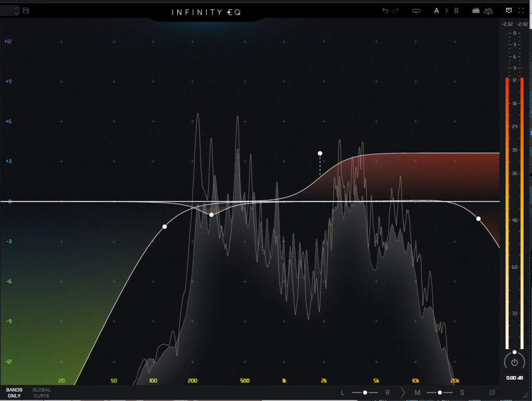Viewport: 532px width, 401px height.
Task: Select the high-shelf band node near 2k
Action: pyautogui.click(x=320, y=153)
